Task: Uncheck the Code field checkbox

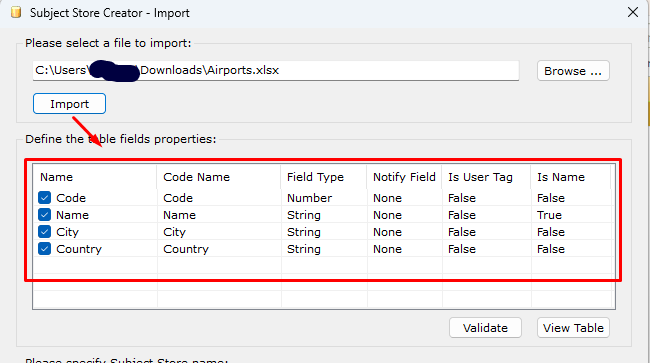Action: (44, 198)
